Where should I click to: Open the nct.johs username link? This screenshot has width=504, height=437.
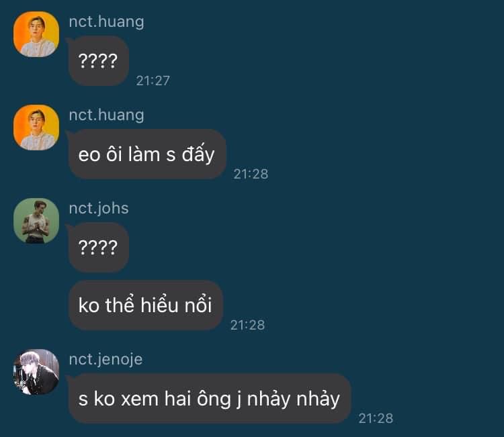[x=99, y=208]
